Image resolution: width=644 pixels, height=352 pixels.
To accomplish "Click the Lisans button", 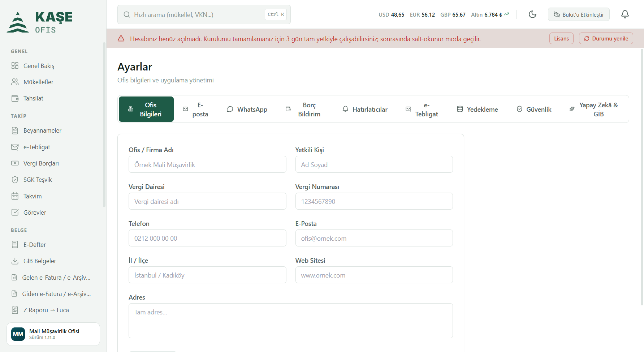I will pos(561,38).
